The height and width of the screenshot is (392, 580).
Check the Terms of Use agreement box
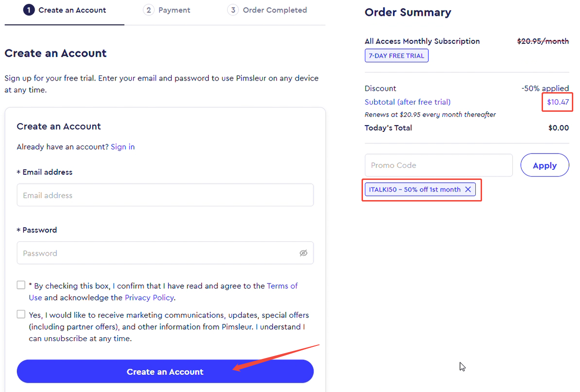point(21,285)
